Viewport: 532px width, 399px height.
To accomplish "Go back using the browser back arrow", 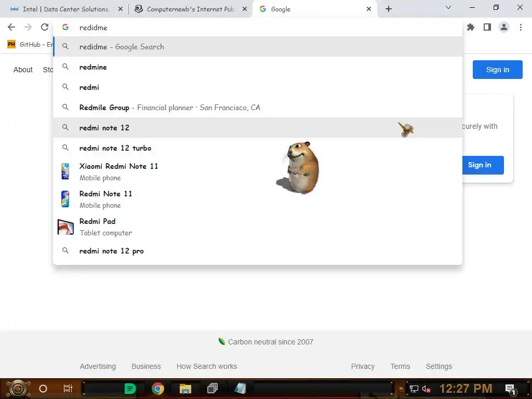I will pyautogui.click(x=11, y=27).
